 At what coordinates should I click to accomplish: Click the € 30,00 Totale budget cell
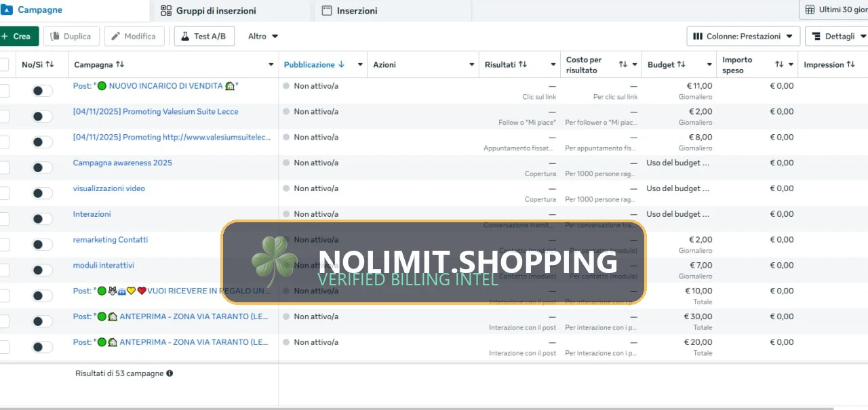(679, 321)
